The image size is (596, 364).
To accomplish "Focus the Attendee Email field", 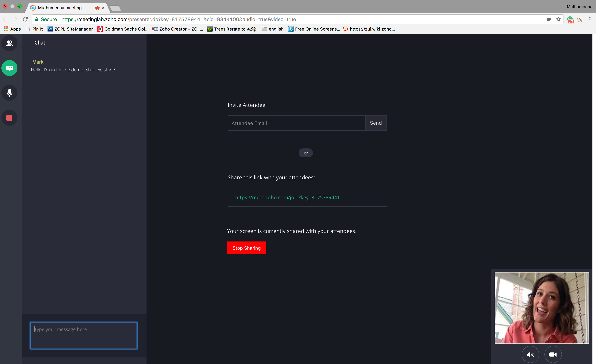I will 296,123.
